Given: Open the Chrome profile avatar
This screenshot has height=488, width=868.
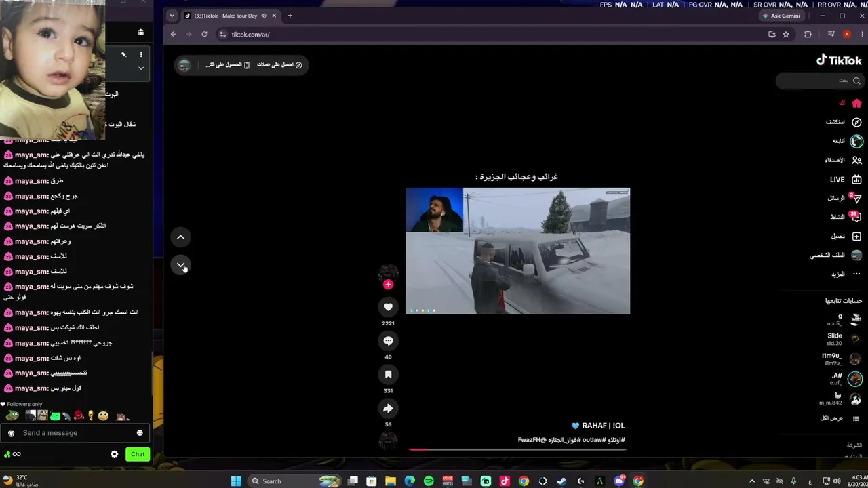Looking at the screenshot, I should [x=846, y=34].
